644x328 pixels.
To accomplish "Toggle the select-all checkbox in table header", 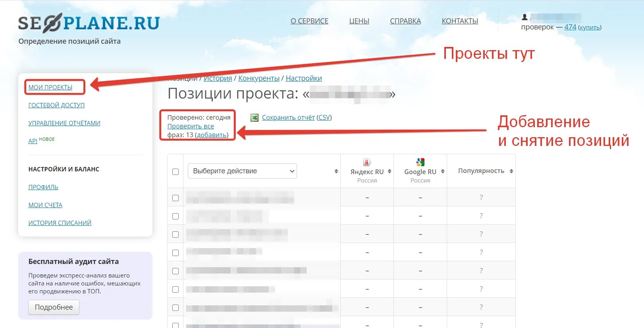I will [x=175, y=172].
